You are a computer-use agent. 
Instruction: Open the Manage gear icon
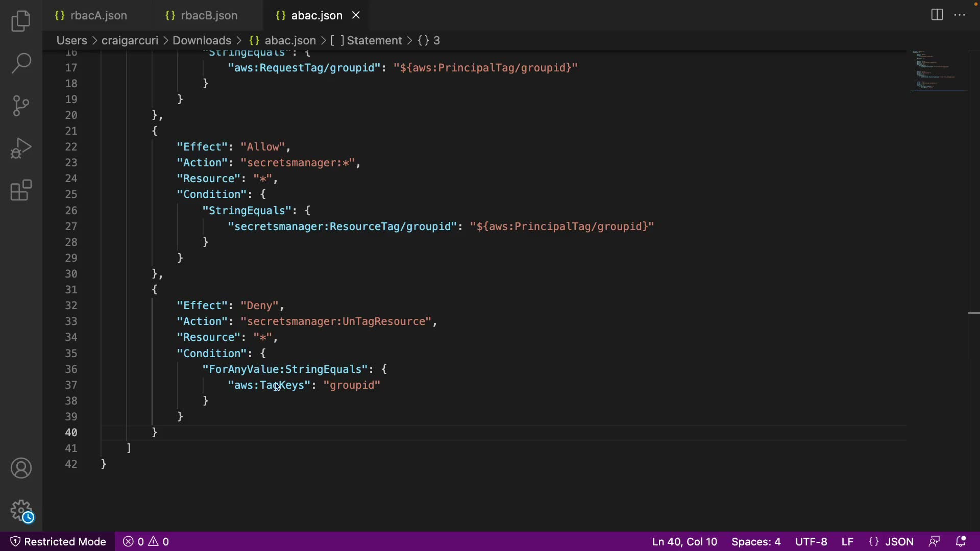coord(21,510)
